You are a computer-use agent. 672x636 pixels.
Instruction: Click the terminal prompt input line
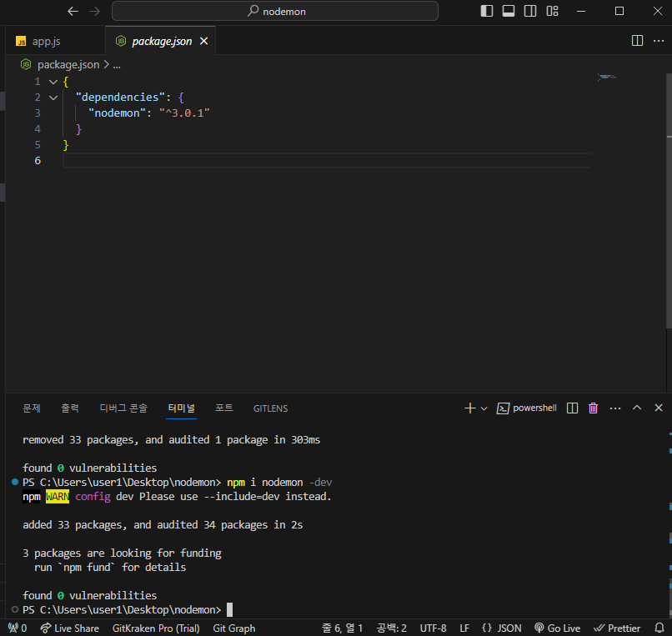click(x=128, y=609)
